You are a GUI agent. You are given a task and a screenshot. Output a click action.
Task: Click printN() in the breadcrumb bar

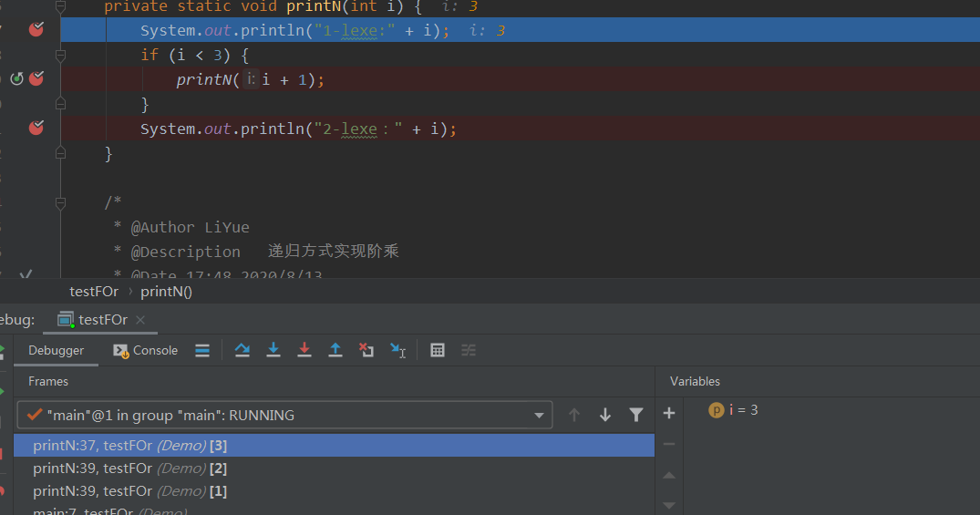pyautogui.click(x=166, y=292)
